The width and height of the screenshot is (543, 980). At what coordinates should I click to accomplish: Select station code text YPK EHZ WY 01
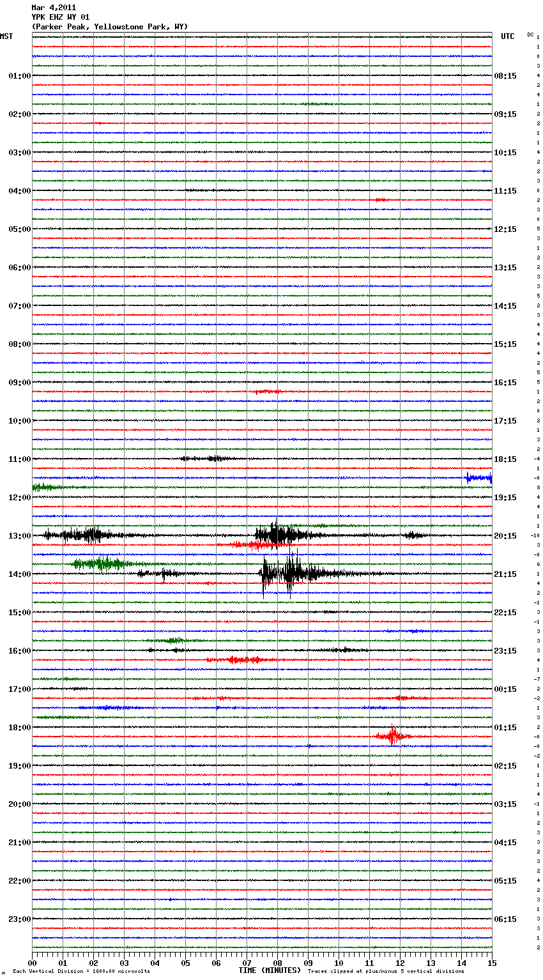(61, 17)
